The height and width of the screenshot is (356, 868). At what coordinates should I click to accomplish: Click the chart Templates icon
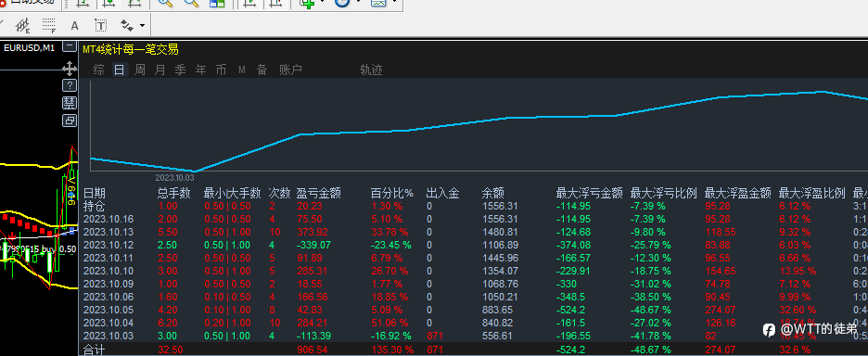(378, 3)
